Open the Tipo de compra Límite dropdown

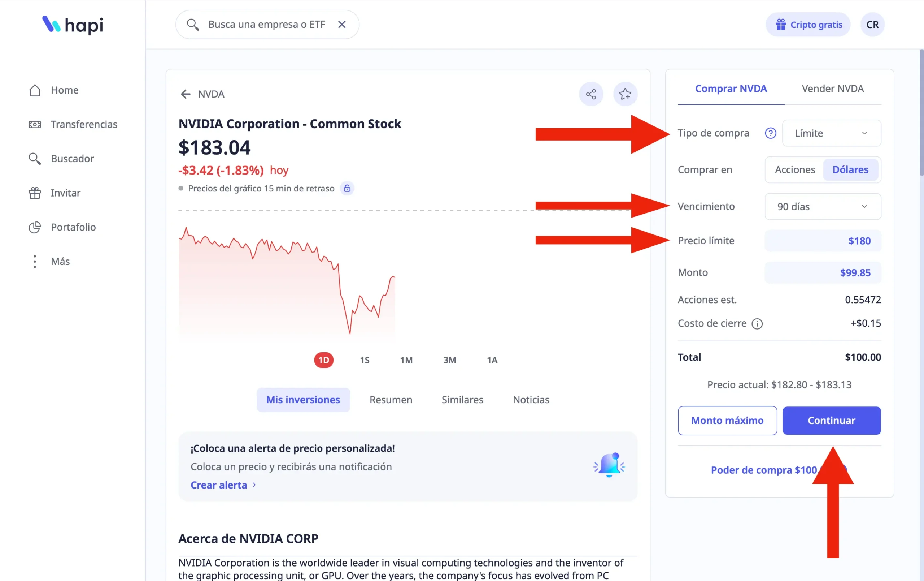[831, 133]
